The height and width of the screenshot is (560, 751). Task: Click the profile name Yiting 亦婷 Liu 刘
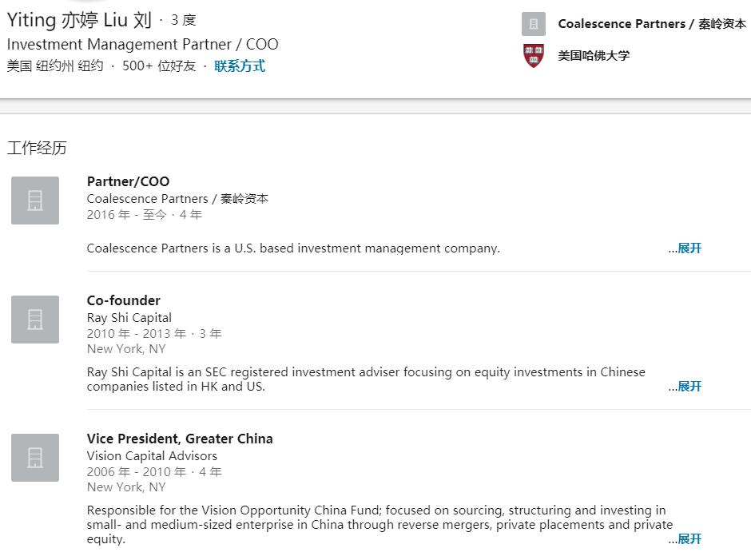coord(79,20)
